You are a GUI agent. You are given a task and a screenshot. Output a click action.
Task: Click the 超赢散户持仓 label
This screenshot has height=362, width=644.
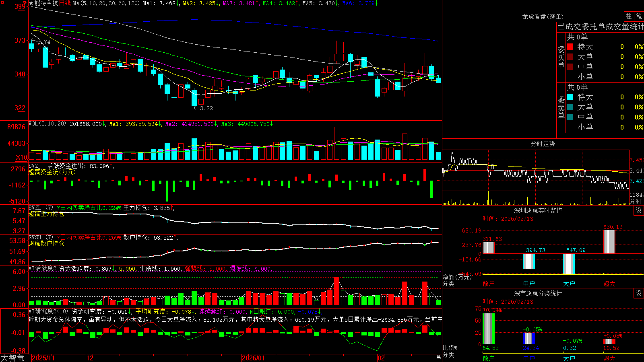tap(46, 244)
